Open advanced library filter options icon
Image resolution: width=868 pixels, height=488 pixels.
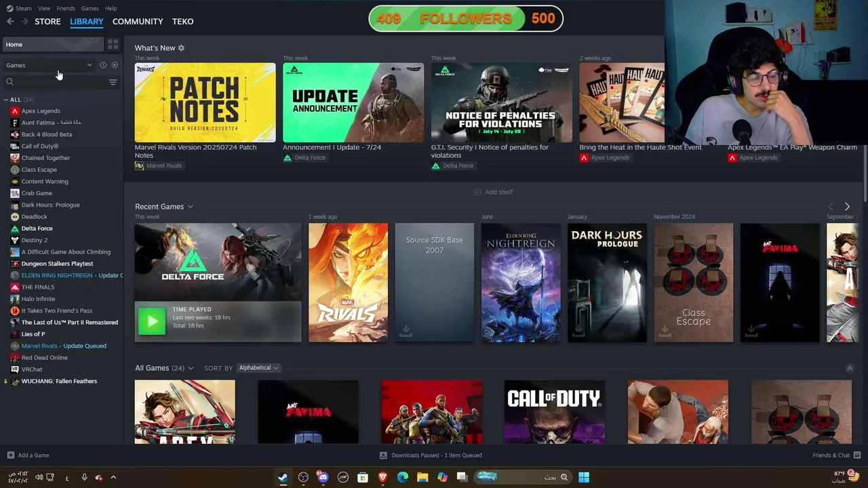(113, 82)
